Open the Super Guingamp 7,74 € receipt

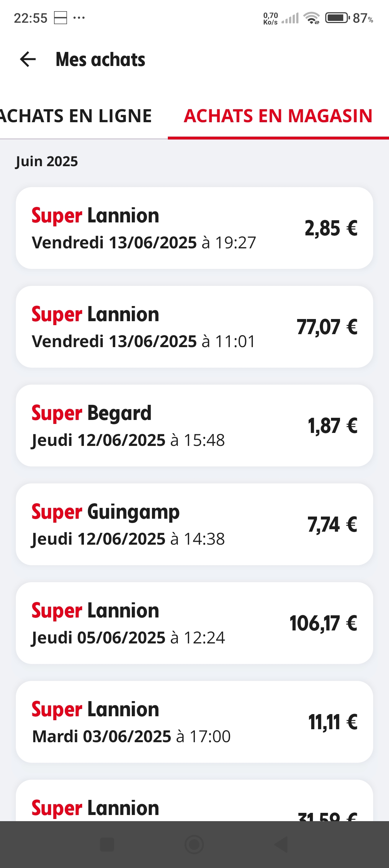point(194,524)
